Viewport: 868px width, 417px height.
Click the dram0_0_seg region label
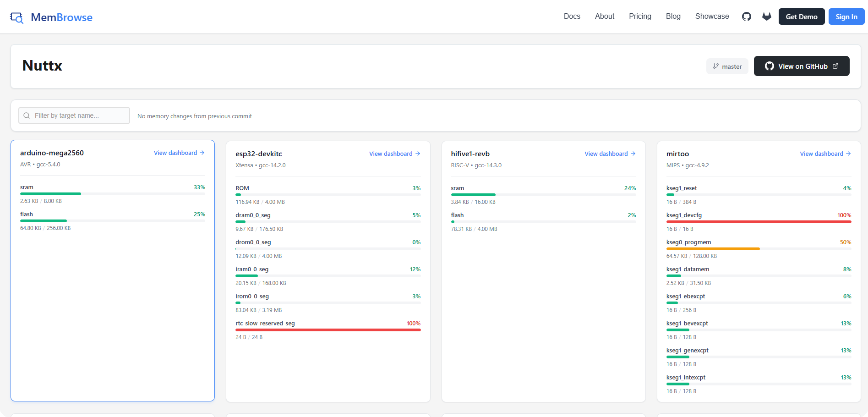[x=253, y=215]
